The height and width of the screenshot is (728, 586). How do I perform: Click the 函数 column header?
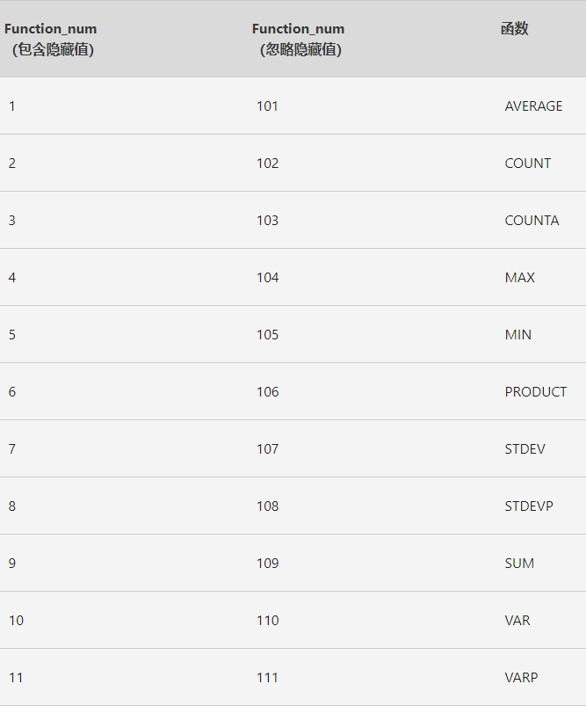point(515,29)
